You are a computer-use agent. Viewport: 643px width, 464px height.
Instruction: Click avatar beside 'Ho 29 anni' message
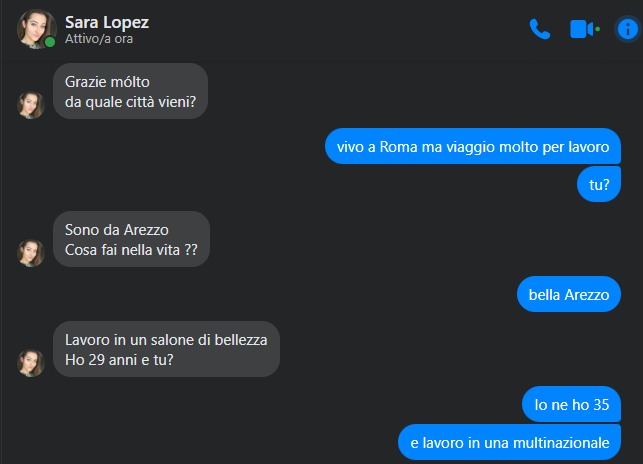click(x=31, y=362)
